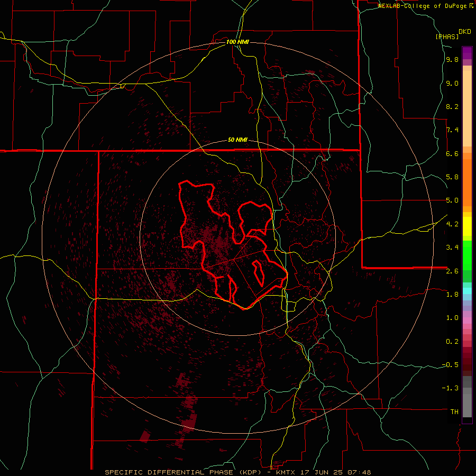Image resolution: width=476 pixels, height=476 pixels.
Task: Click the NEXLAB-College of DuPage label
Action: (423, 6)
